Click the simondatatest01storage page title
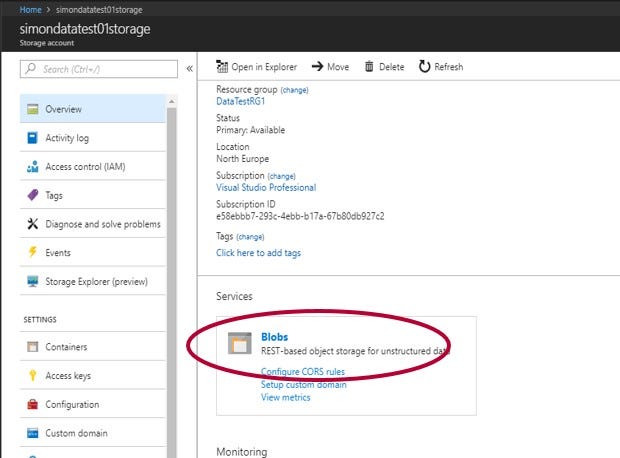 [85, 29]
